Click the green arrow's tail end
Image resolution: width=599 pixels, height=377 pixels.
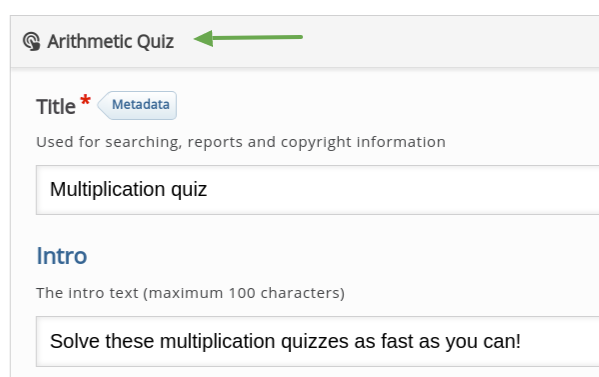point(301,37)
